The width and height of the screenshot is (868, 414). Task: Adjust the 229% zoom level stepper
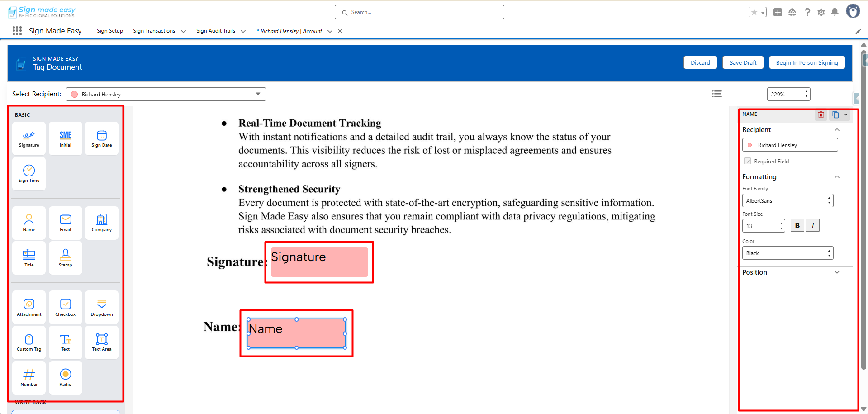coord(806,94)
